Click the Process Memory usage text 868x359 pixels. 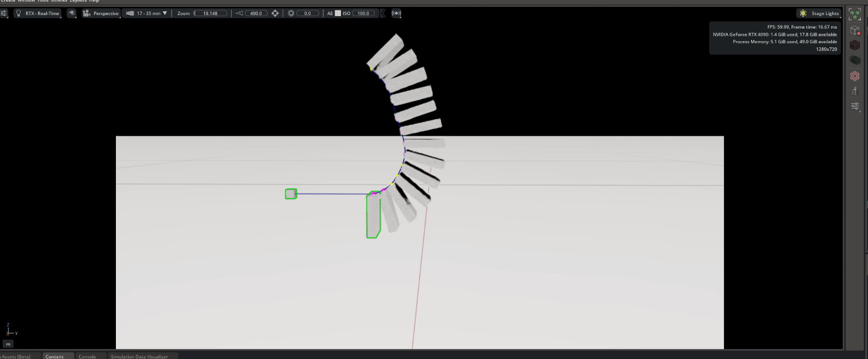click(785, 42)
